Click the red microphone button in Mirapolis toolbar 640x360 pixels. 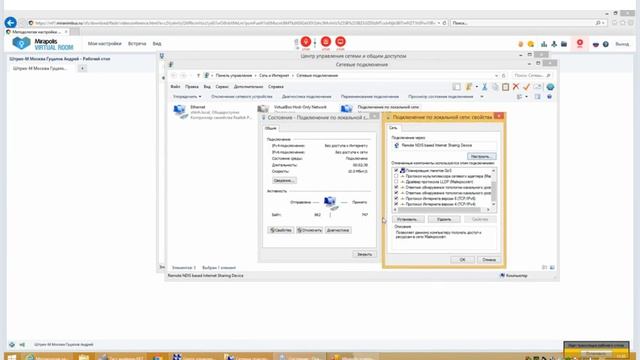[x=306, y=42]
